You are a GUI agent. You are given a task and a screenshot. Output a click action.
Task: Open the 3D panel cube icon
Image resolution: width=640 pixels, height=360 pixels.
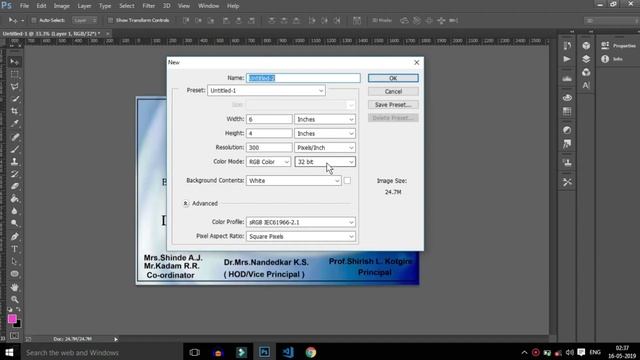(x=586, y=46)
